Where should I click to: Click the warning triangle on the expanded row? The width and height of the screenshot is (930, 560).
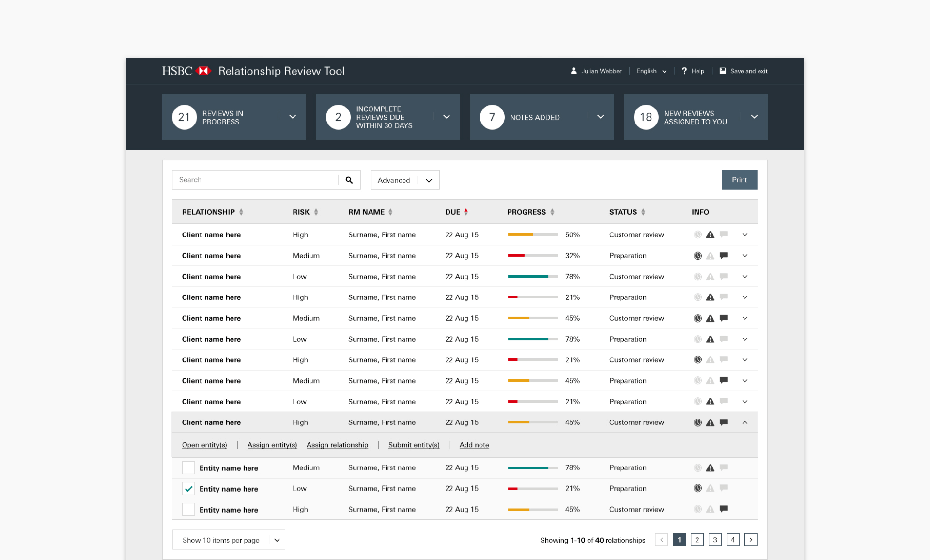pos(711,422)
